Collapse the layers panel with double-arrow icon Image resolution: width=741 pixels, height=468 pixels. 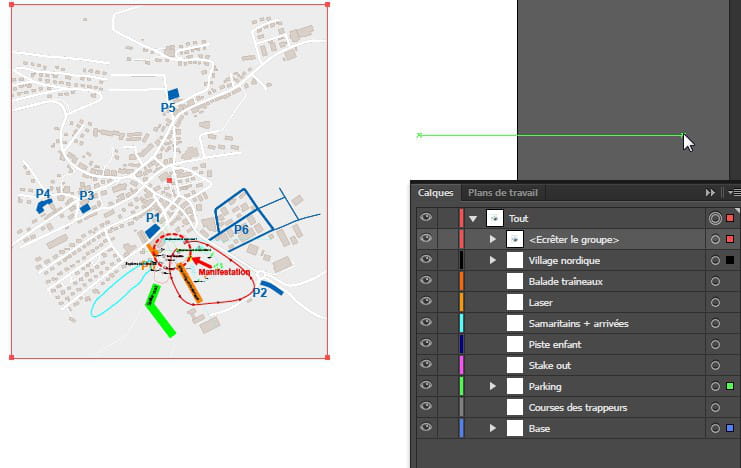[710, 192]
